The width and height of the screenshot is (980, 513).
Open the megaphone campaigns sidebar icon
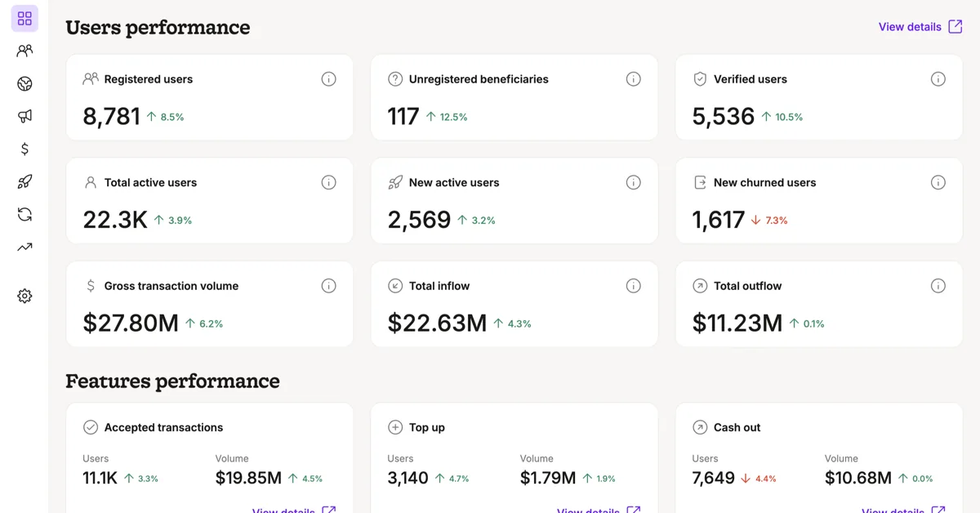[x=24, y=116]
